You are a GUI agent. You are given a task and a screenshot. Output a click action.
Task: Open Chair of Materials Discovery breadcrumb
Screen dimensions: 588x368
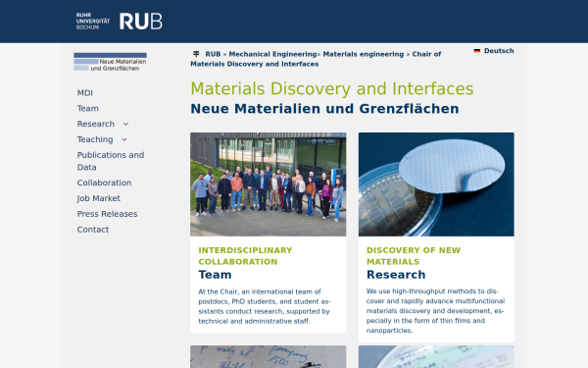[316, 59]
